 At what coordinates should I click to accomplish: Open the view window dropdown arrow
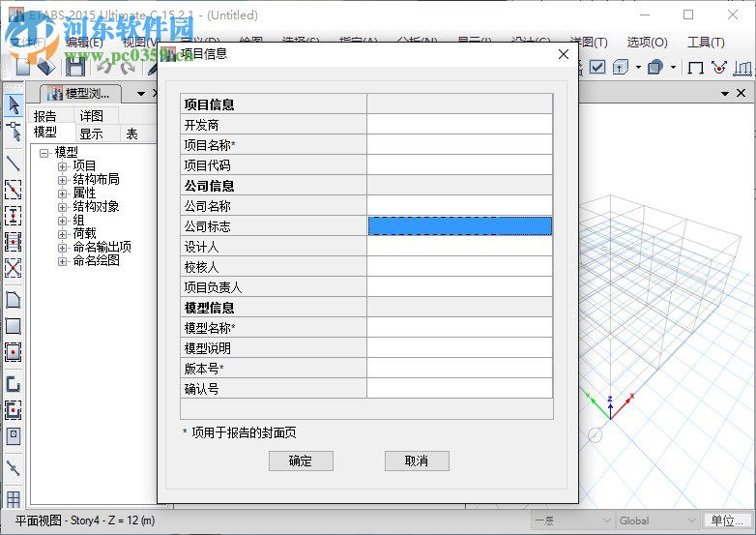point(725,93)
